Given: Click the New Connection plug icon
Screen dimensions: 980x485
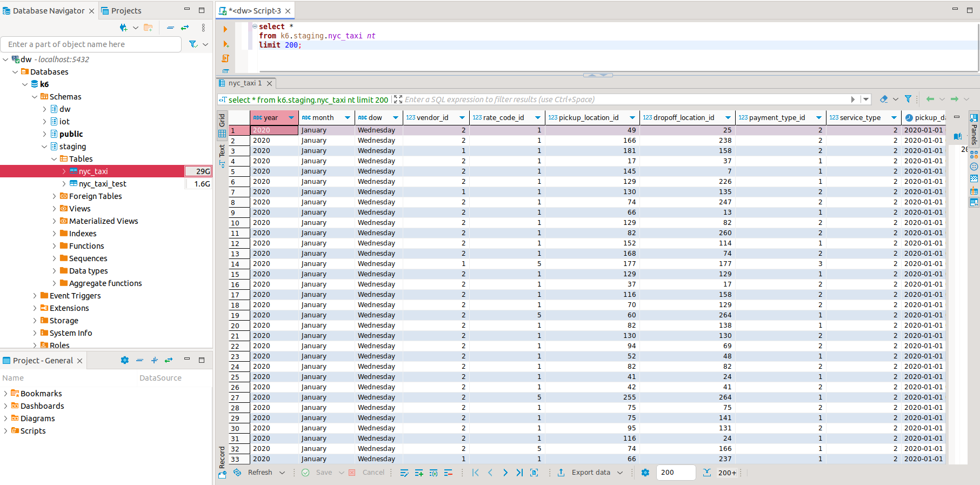Looking at the screenshot, I should [123, 28].
